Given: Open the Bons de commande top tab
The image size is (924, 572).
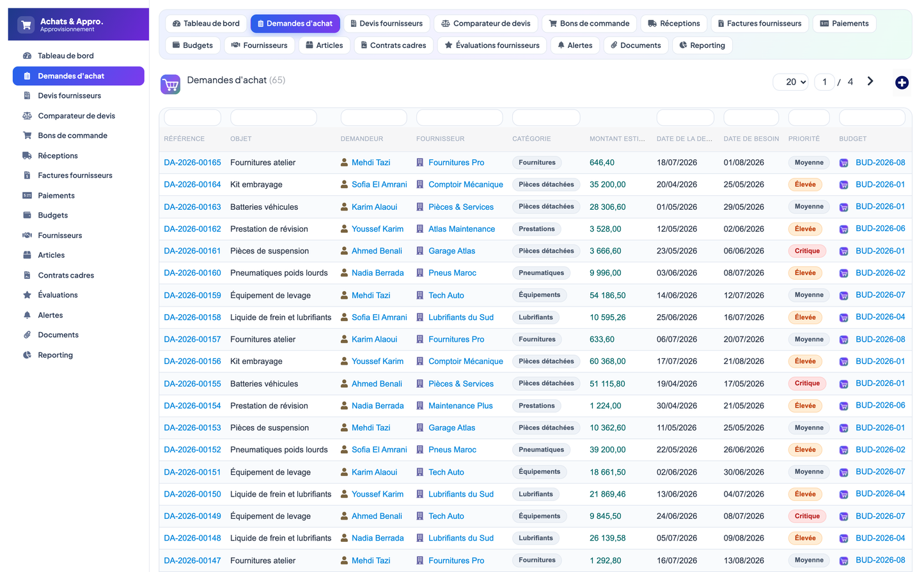Looking at the screenshot, I should (x=589, y=24).
